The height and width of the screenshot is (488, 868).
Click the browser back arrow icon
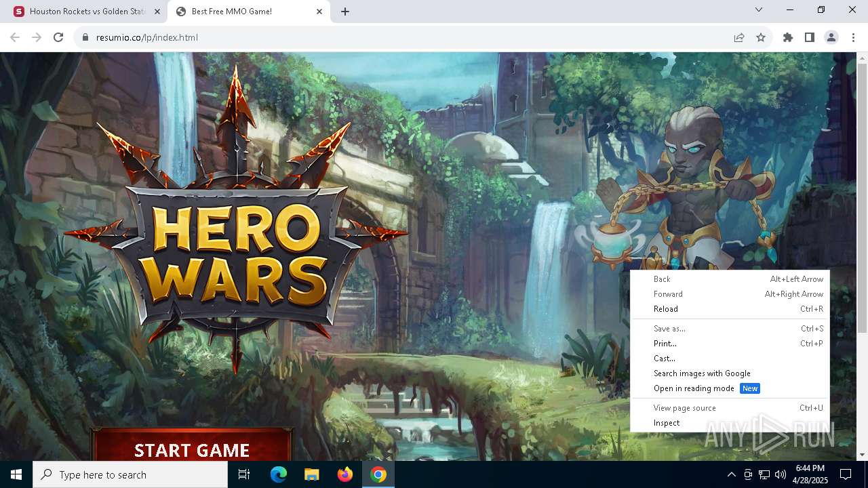(15, 37)
